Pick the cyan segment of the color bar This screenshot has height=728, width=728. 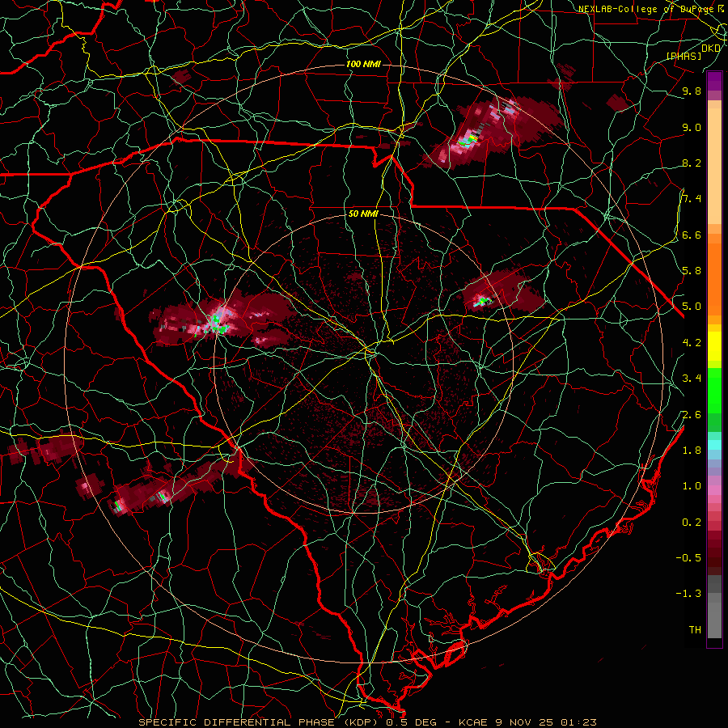[714, 444]
